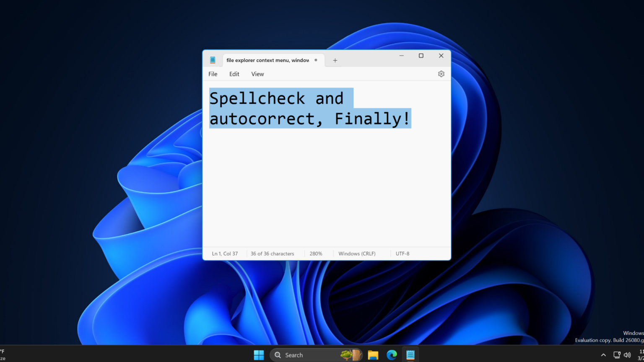The image size is (644, 362).
Task: Open Microsoft Edge from the taskbar
Action: click(391, 354)
